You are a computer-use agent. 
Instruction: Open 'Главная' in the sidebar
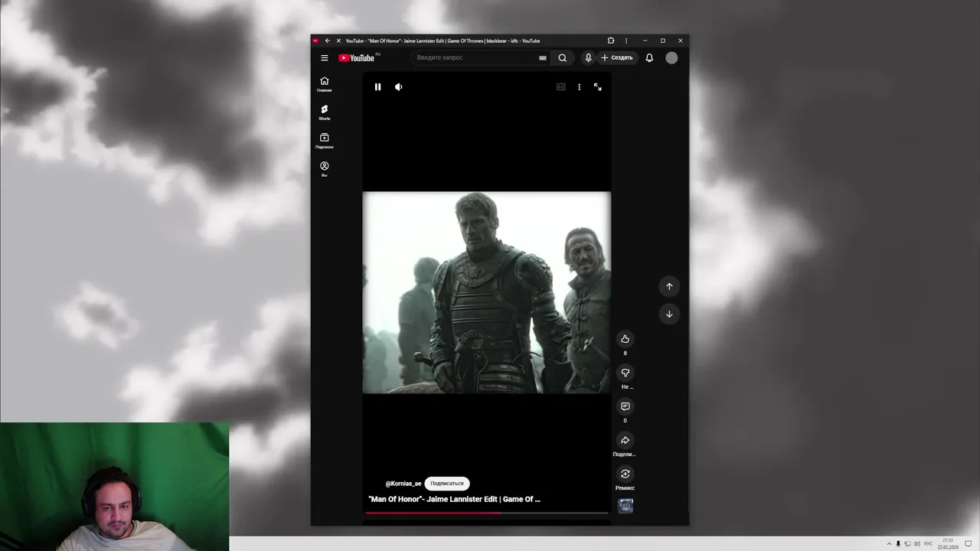[325, 84]
